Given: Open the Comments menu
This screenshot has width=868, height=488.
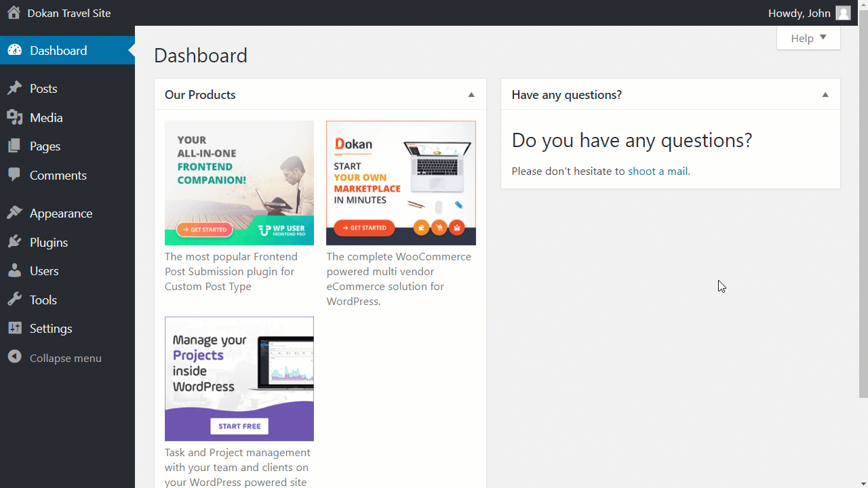Looking at the screenshot, I should click(68, 175).
